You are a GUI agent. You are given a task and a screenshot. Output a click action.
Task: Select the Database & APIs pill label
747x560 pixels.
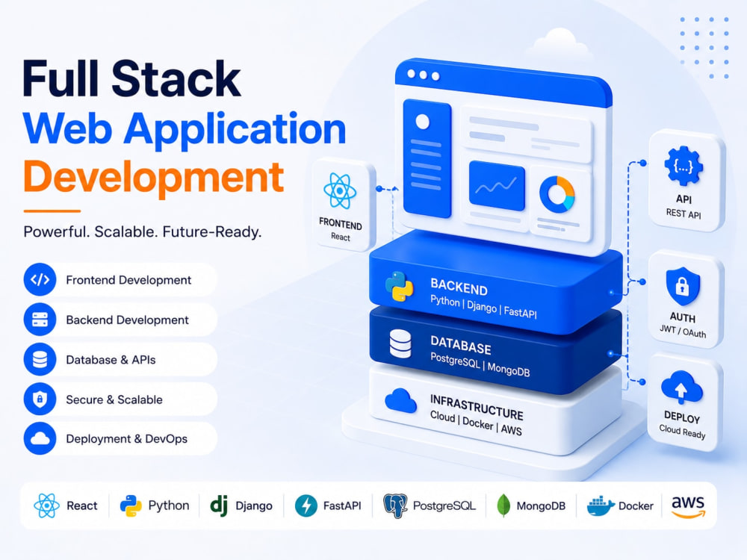(111, 360)
